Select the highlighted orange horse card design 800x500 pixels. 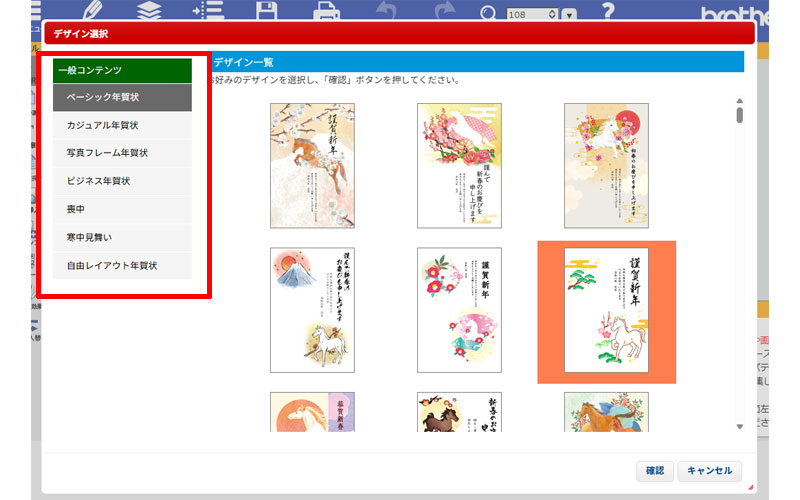(606, 311)
